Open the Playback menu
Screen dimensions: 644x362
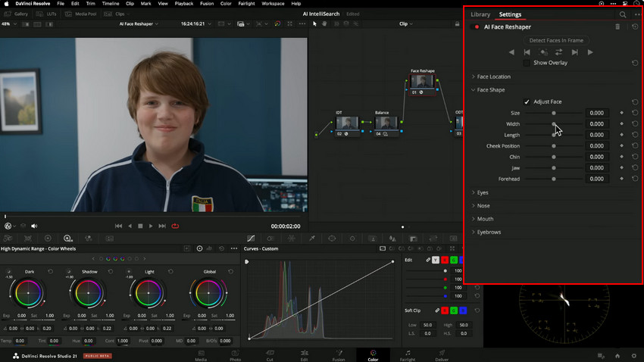pyautogui.click(x=183, y=3)
